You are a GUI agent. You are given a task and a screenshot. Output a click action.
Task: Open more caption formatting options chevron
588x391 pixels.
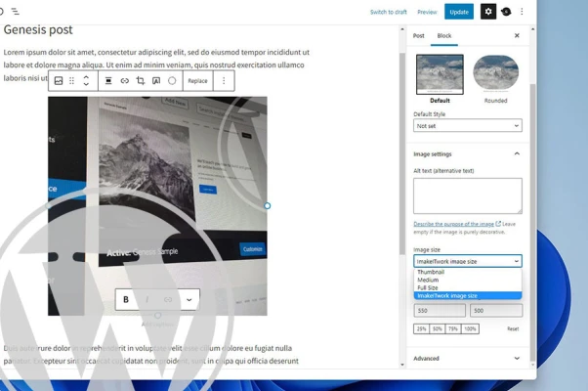189,299
